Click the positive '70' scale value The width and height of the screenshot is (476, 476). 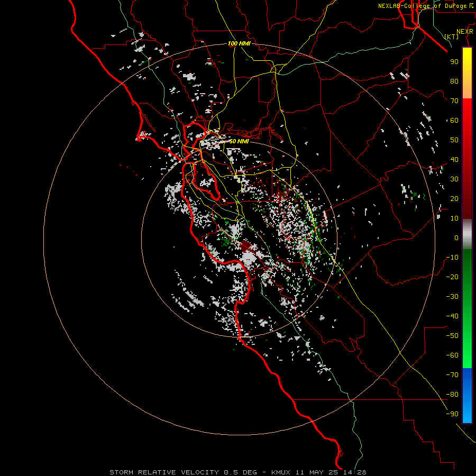pyautogui.click(x=454, y=101)
